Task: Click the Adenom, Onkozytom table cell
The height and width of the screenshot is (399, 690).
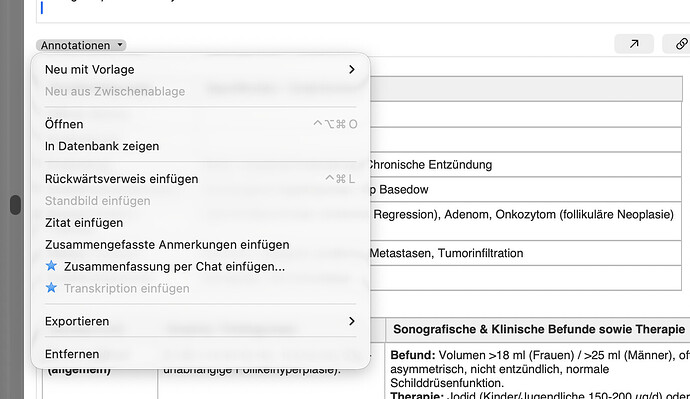Action: coord(526,221)
